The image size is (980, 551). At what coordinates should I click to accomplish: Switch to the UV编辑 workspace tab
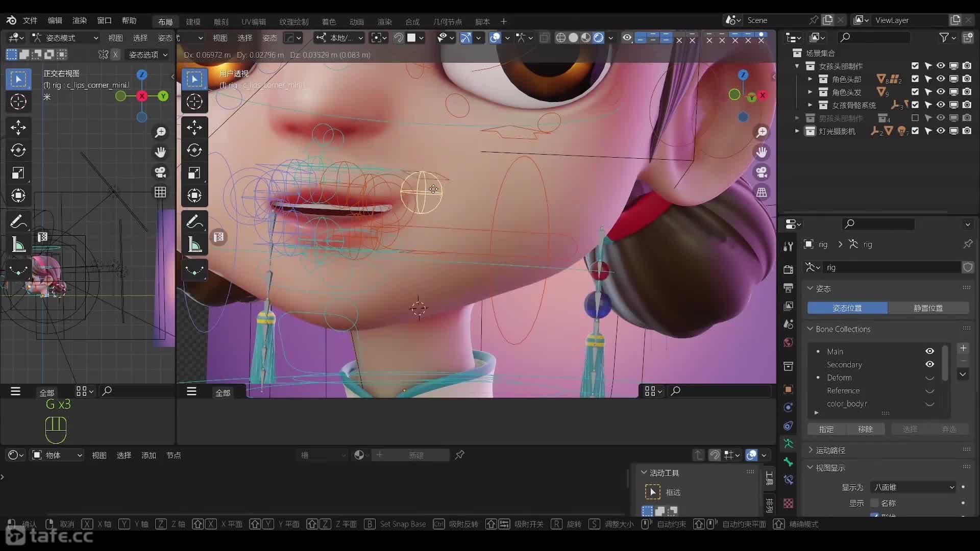pos(254,21)
